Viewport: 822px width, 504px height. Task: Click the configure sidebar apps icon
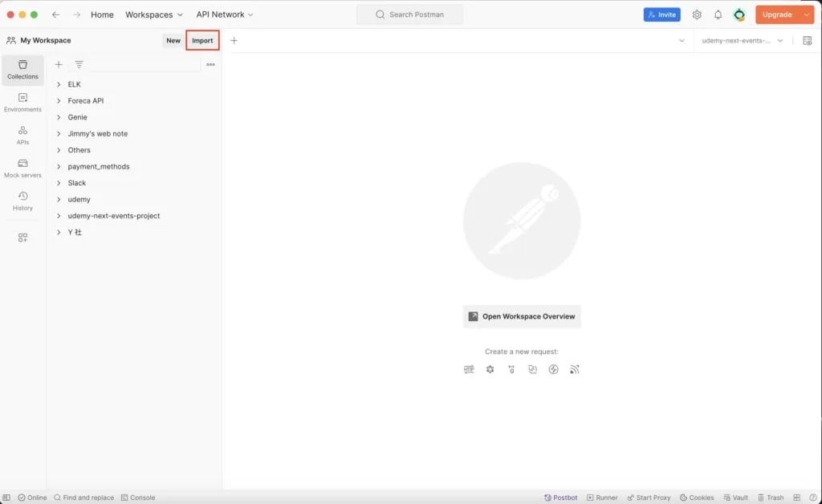tap(22, 238)
